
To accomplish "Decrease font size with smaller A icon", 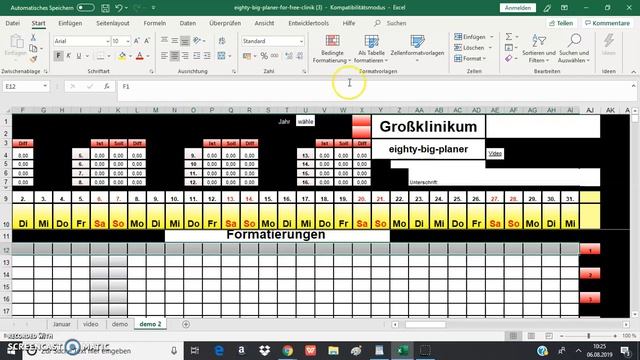I will pos(147,41).
